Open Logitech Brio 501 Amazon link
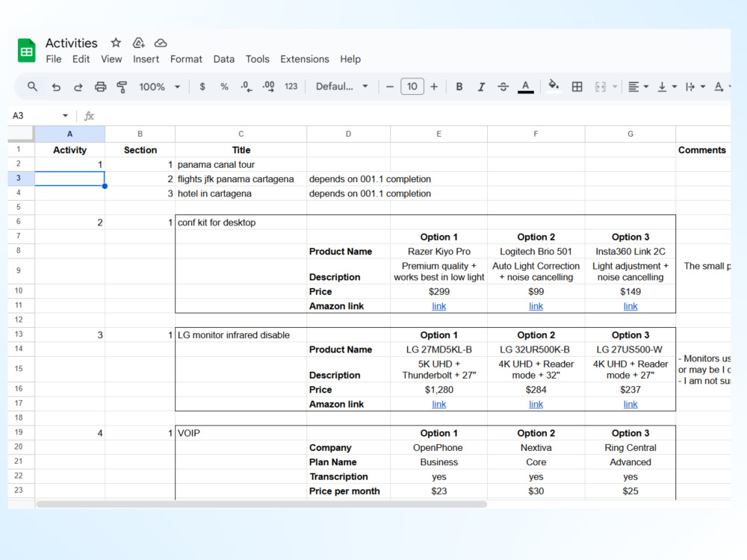Screen dimensions: 747x560 click(x=536, y=306)
